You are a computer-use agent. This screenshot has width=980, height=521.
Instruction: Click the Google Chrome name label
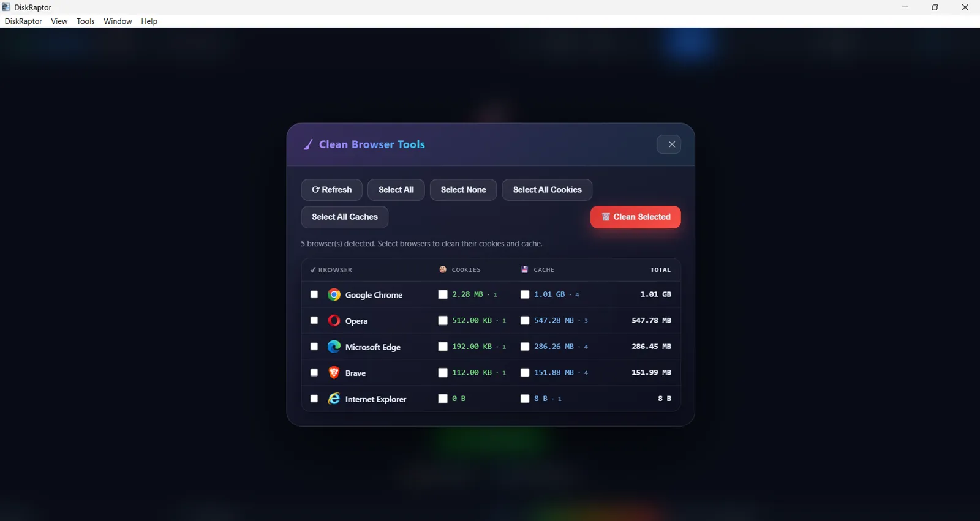coord(374,295)
